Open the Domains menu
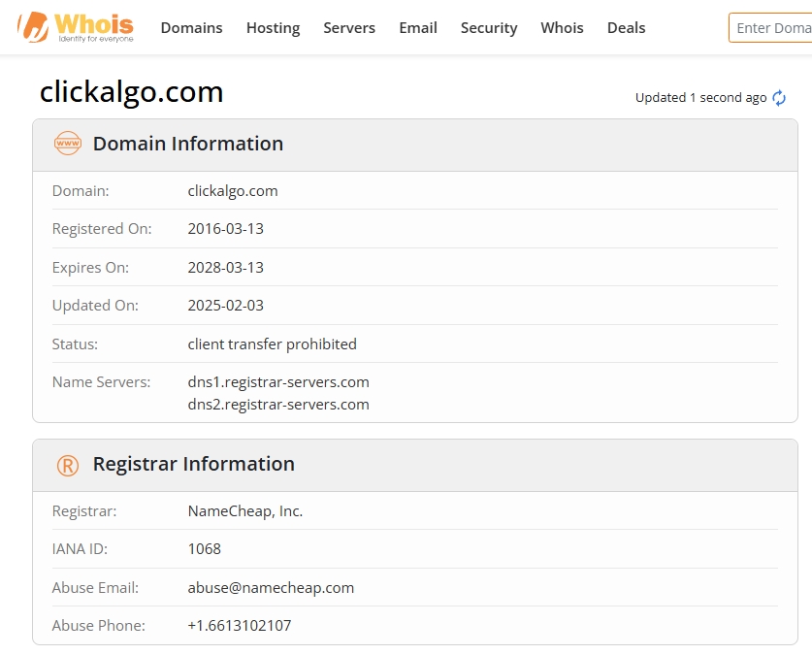812x655 pixels. (191, 28)
